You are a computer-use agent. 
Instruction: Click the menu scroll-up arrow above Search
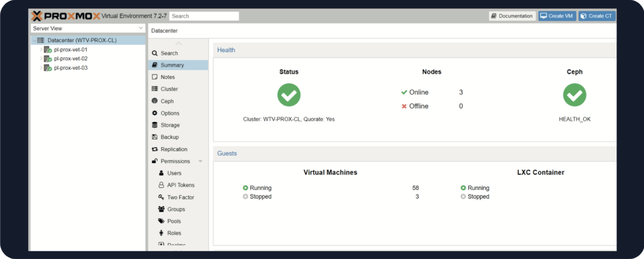pos(178,43)
